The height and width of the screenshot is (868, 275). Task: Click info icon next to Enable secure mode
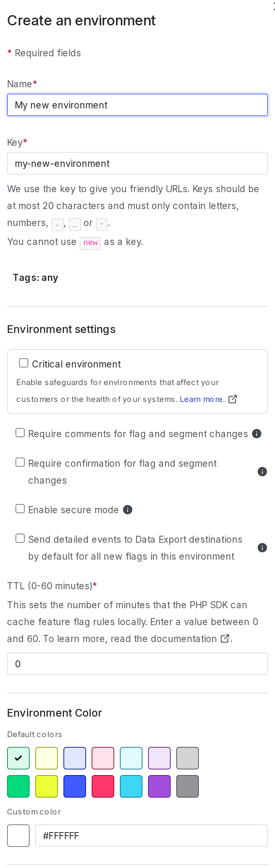(128, 510)
